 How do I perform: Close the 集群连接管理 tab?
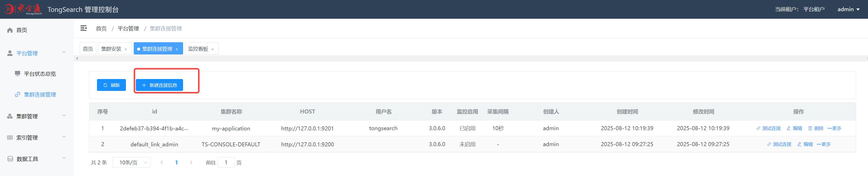pos(176,49)
